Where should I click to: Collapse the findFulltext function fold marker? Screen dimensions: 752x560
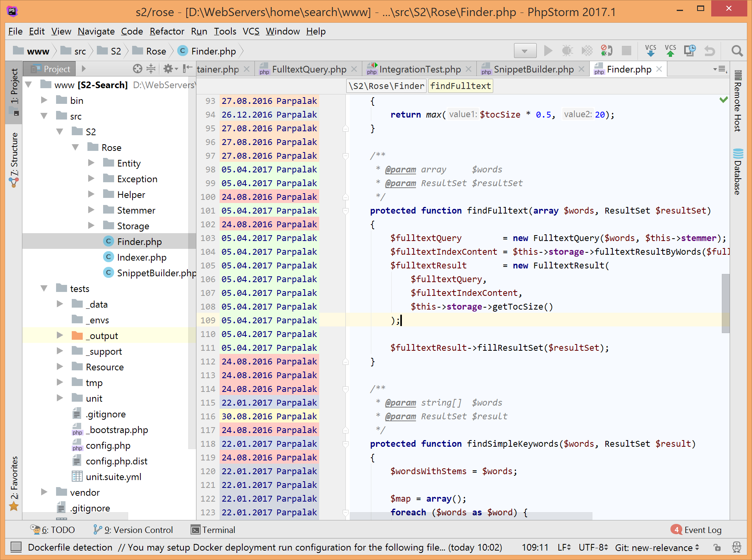(345, 211)
